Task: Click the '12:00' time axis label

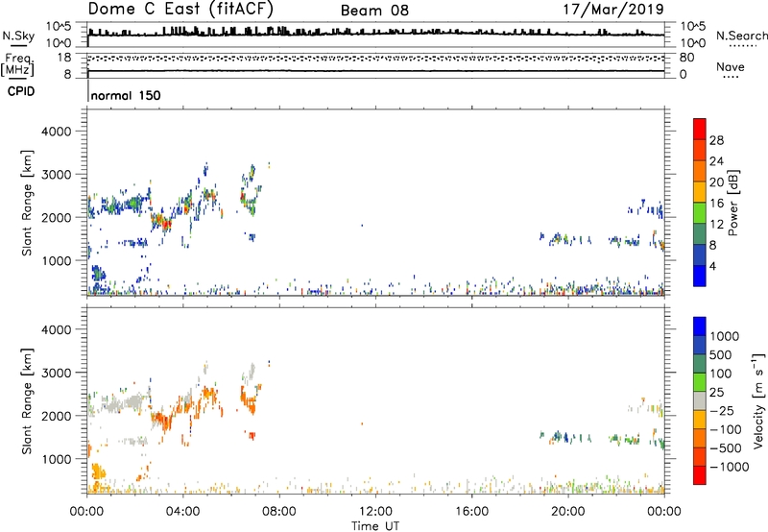Action: point(375,512)
